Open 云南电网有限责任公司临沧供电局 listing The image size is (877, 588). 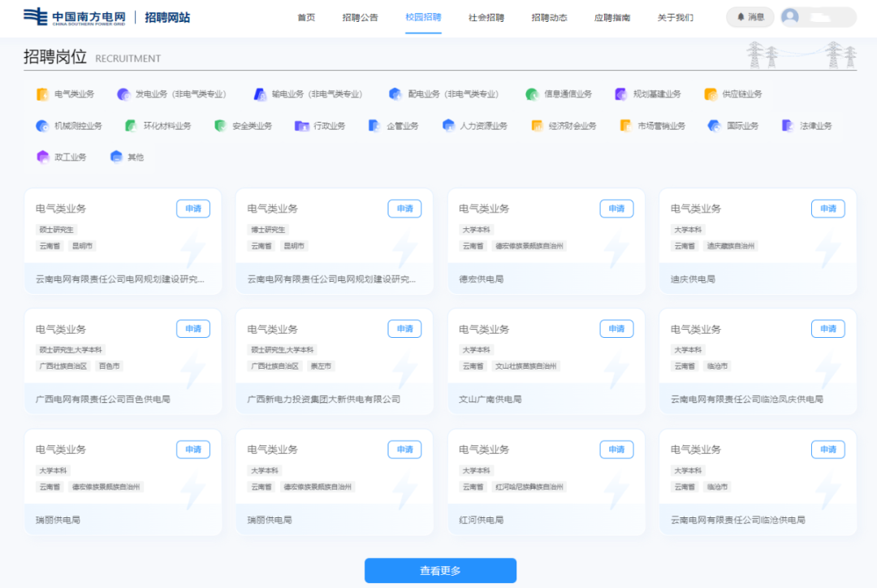[x=737, y=521]
